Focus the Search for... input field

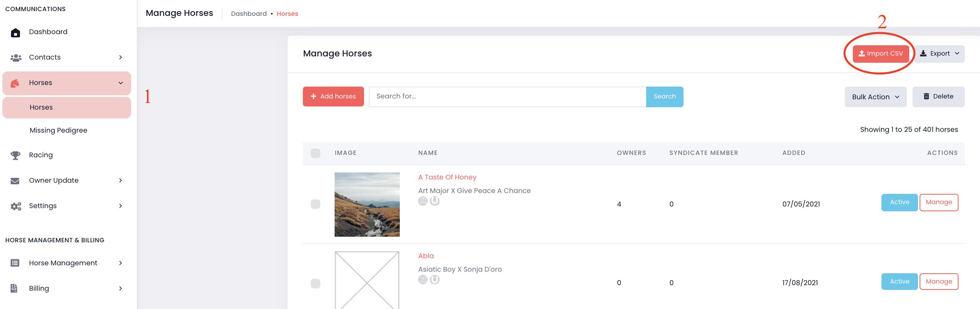(x=507, y=97)
